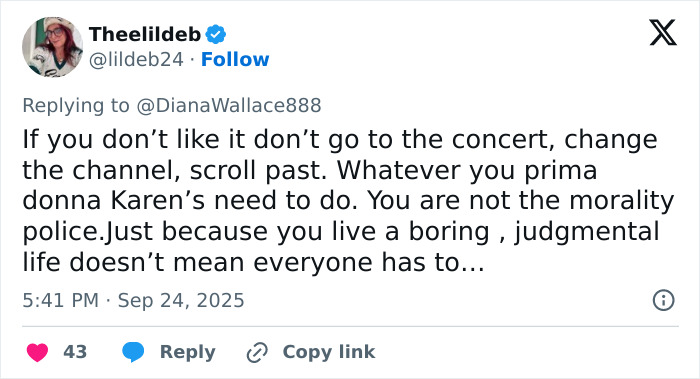Click the chain link icon

(x=257, y=352)
